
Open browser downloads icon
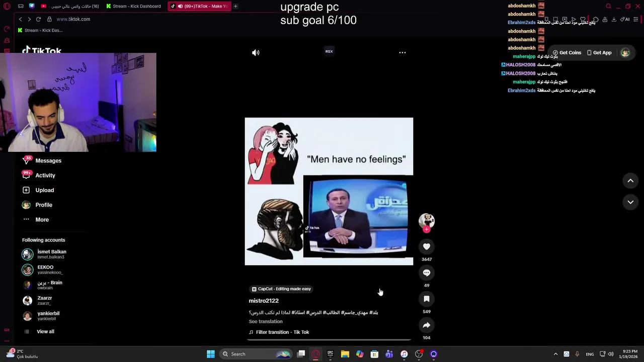(x=614, y=19)
